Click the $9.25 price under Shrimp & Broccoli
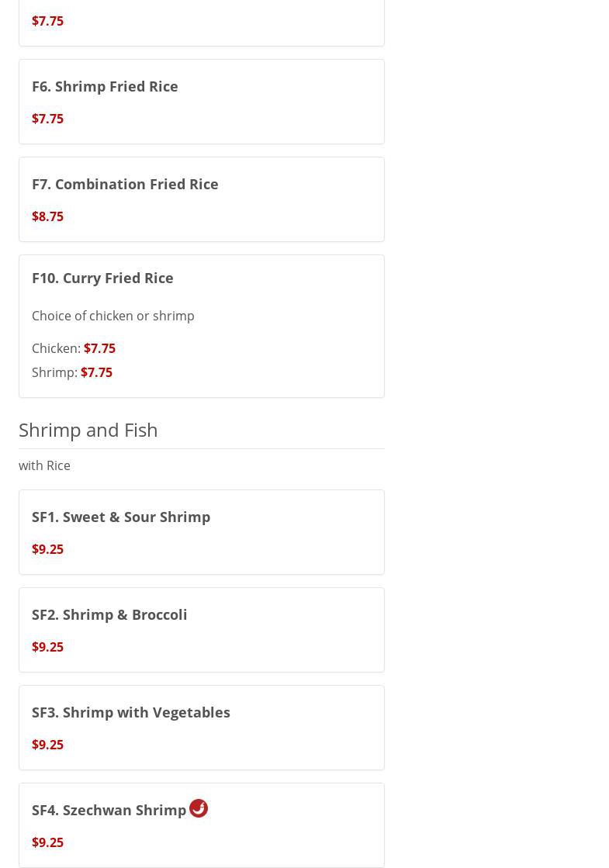Screen dimensions: 609x868 pos(47,647)
